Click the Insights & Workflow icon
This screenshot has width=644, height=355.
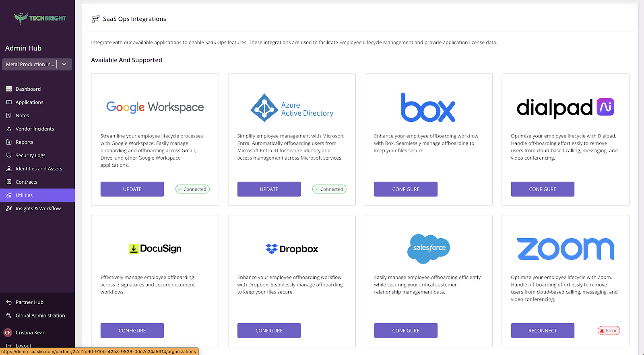pyautogui.click(x=9, y=209)
